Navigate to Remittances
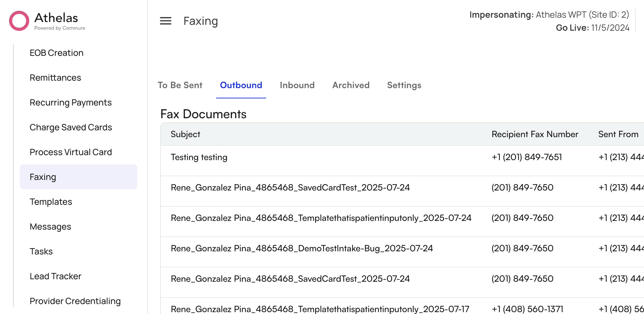The height and width of the screenshot is (314, 644). [x=55, y=78]
